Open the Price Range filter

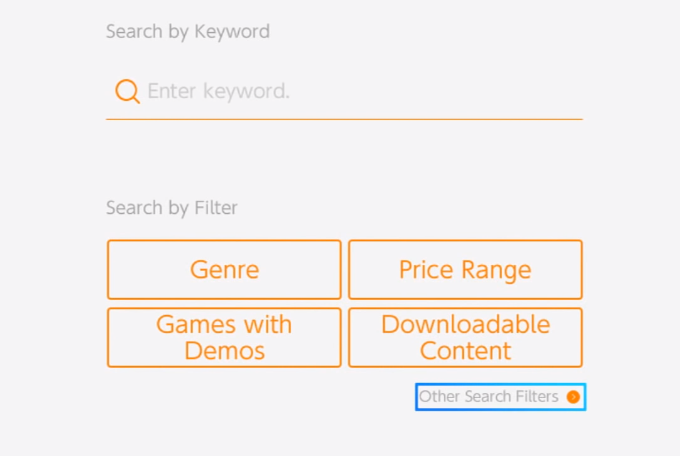465,269
